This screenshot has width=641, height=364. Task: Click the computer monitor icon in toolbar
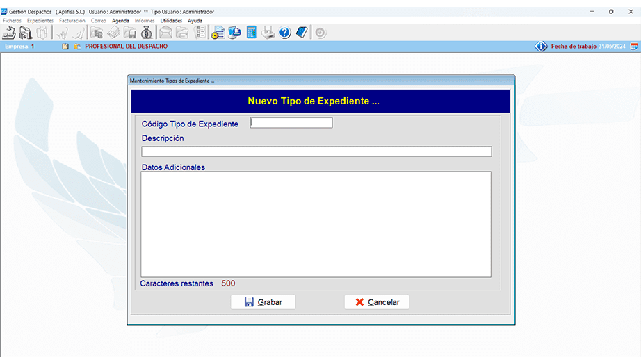pos(234,33)
